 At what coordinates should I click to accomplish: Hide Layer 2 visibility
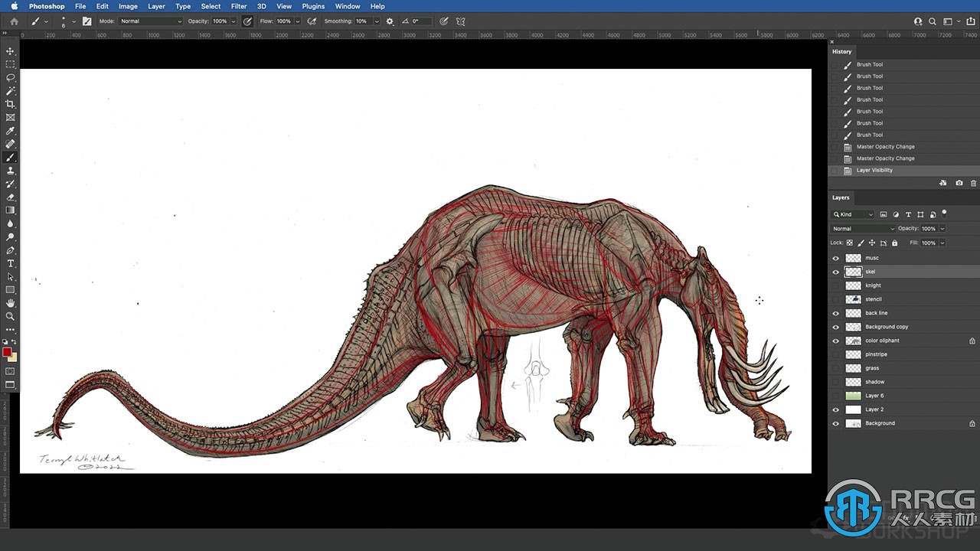point(835,409)
